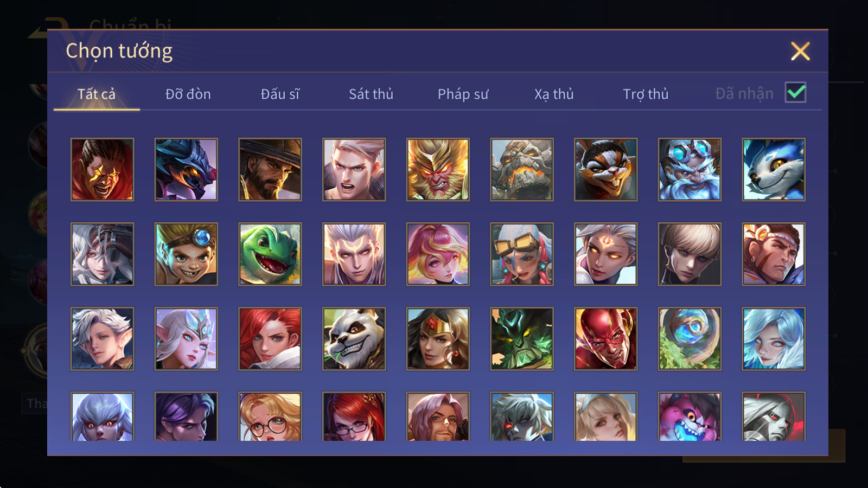This screenshot has width=868, height=488.
Task: Pick the goggles-wearing girl hero portrait
Action: coord(522,254)
